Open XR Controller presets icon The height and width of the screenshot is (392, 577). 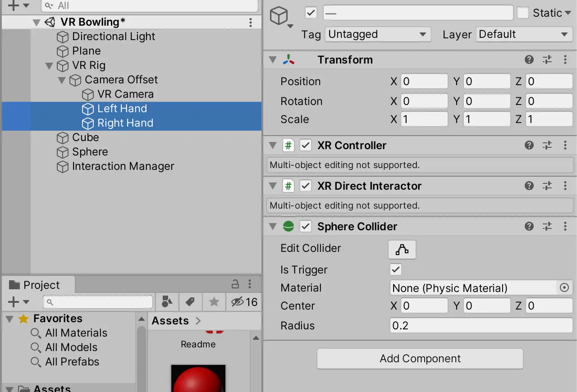pyautogui.click(x=547, y=146)
